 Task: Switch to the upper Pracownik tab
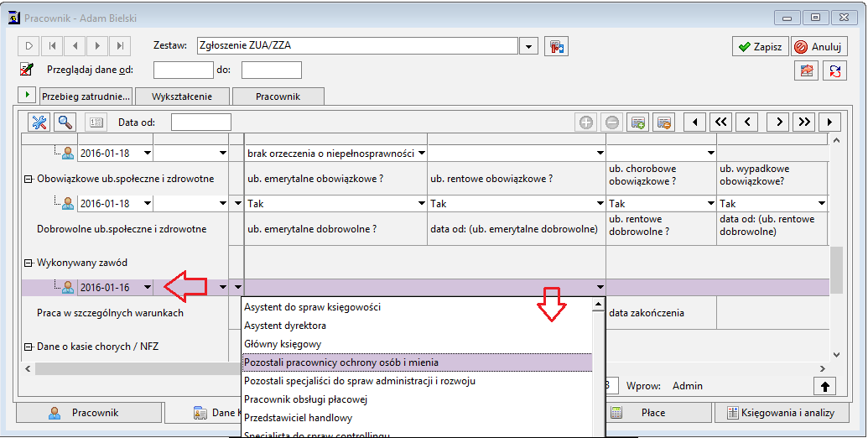278,96
